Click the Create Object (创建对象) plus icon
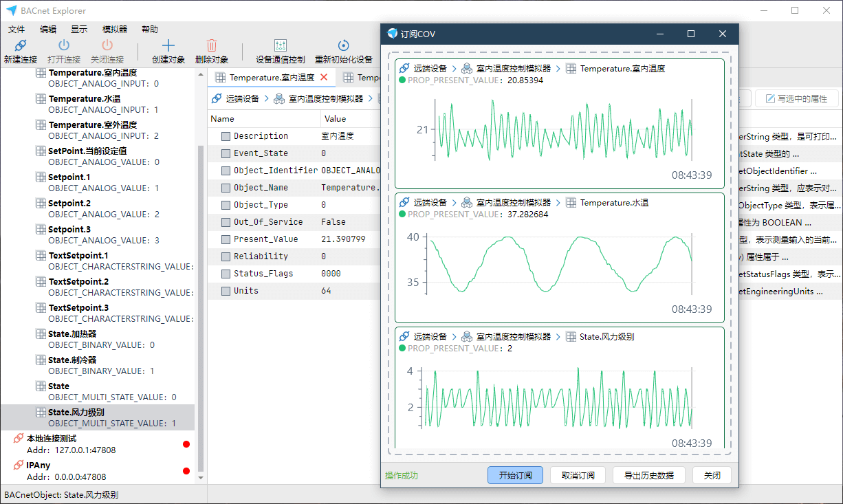 pos(168,46)
